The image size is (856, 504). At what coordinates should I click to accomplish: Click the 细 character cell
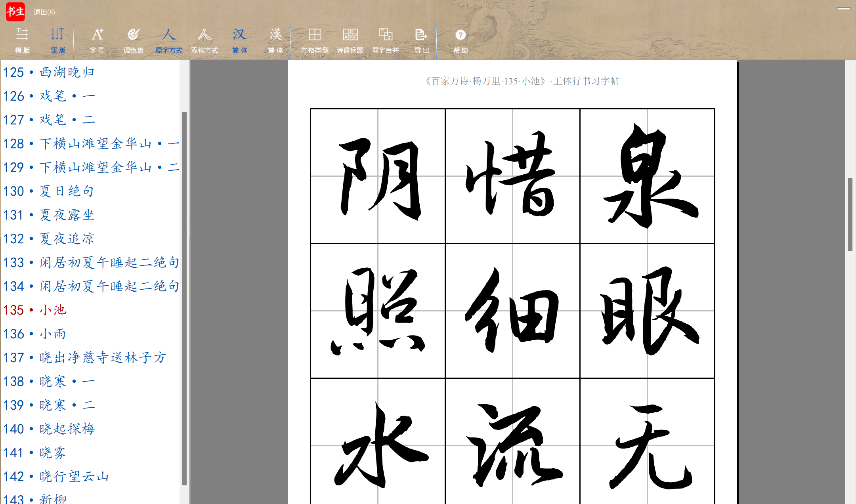[512, 311]
